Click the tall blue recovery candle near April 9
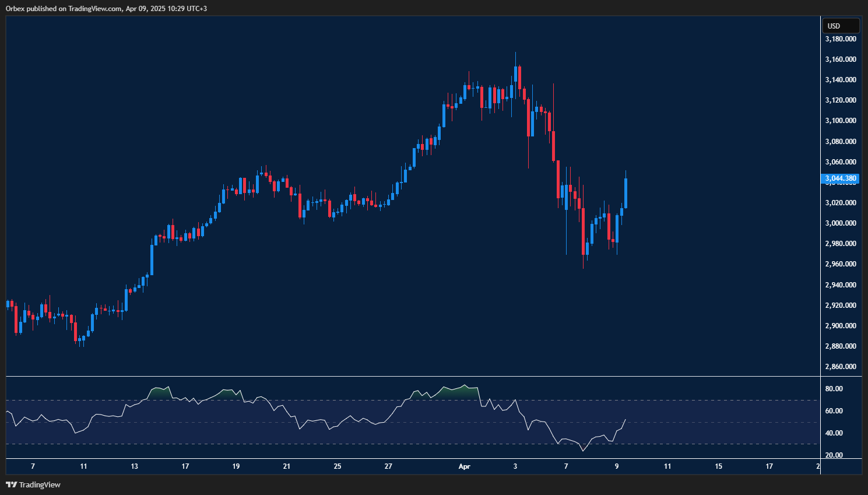The width and height of the screenshot is (868, 495). (x=625, y=192)
